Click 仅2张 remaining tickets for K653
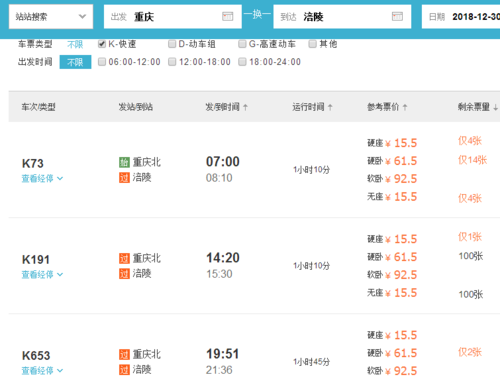Screen dimensions: 500x383 point(470,352)
